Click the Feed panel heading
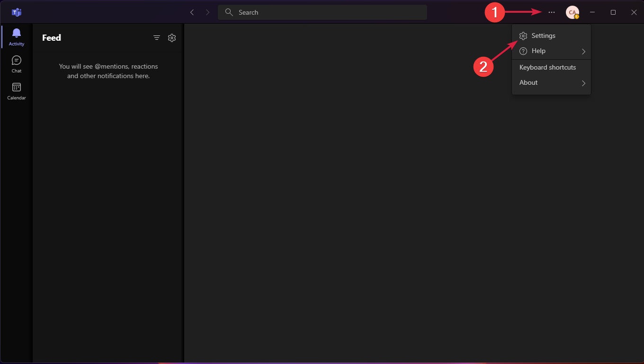The width and height of the screenshot is (644, 364). click(x=51, y=37)
